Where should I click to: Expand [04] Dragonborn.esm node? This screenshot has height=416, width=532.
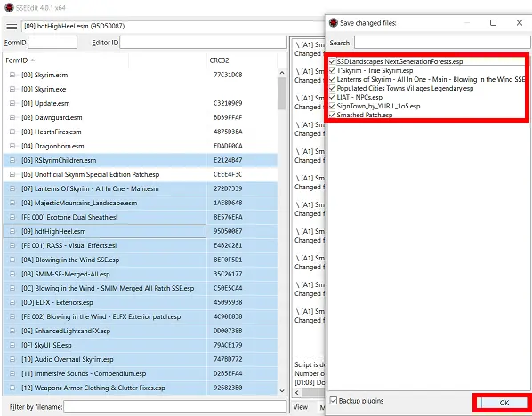click(12, 146)
